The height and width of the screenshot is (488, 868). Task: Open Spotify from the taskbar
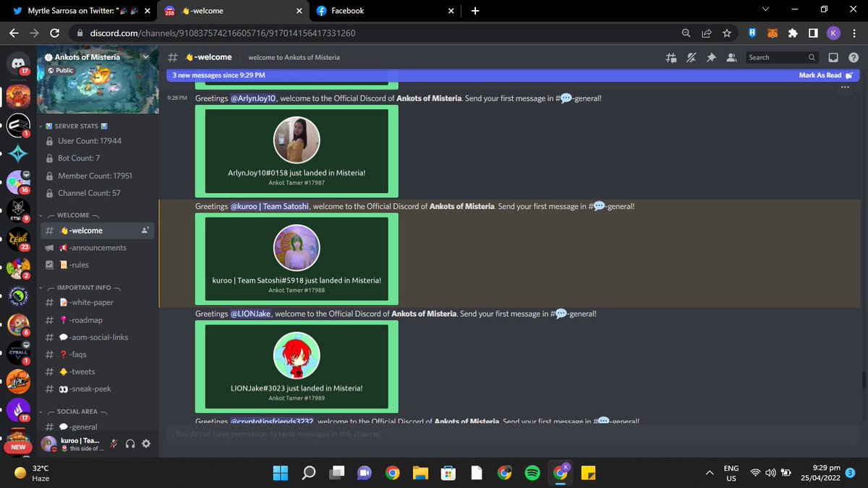point(532,473)
